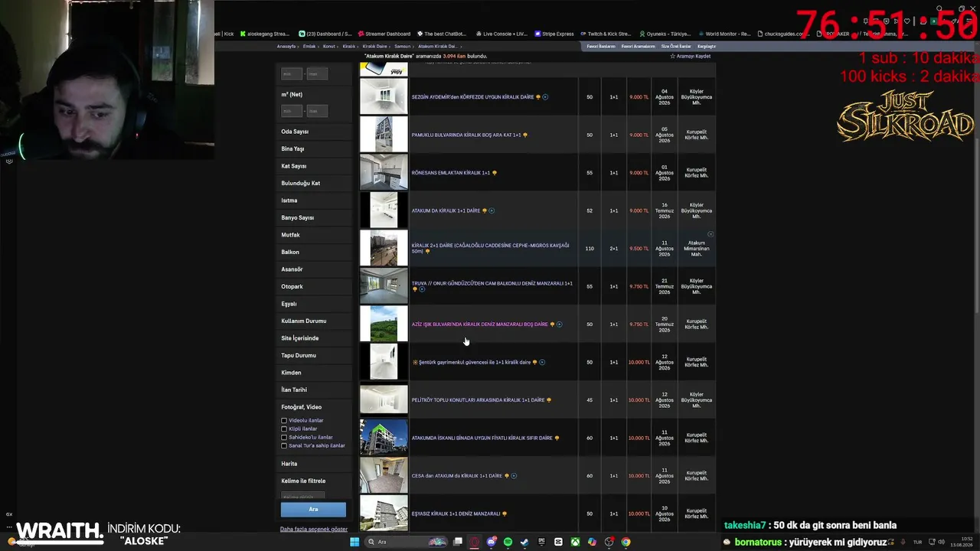Image resolution: width=980 pixels, height=551 pixels.
Task: Open the Copilot icon in taskbar
Action: [x=592, y=542]
